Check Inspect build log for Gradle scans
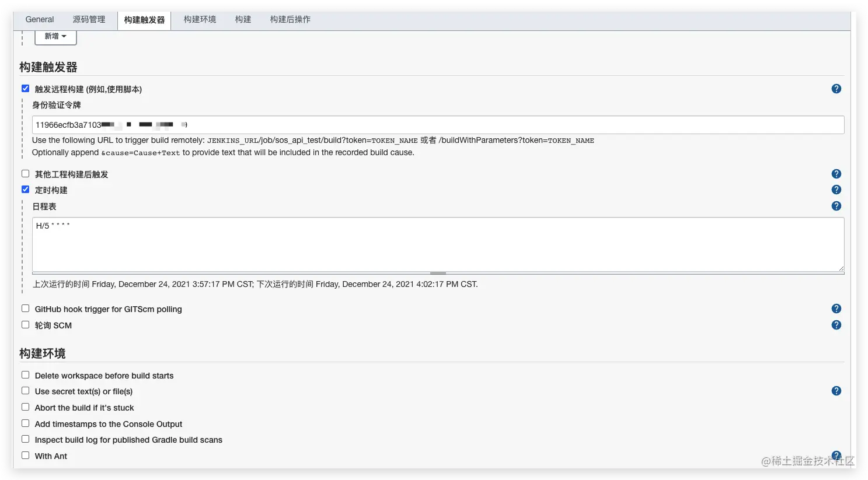This screenshot has width=868, height=480. point(25,439)
